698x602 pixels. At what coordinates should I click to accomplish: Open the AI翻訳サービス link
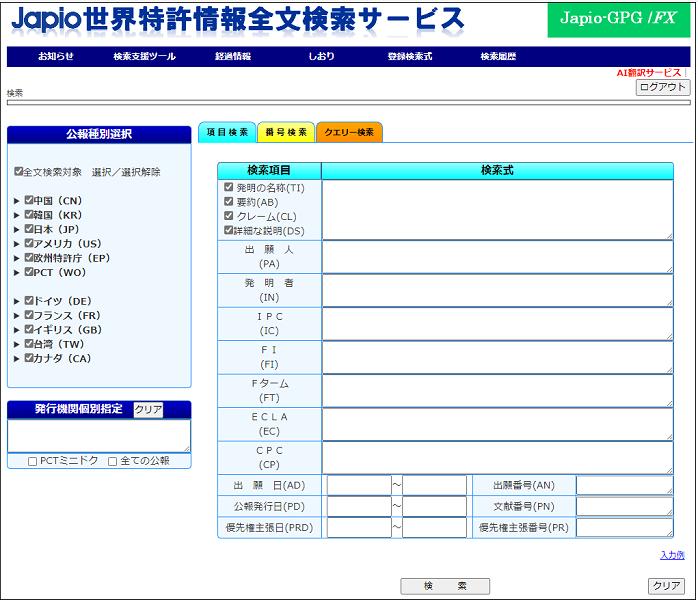(x=649, y=73)
